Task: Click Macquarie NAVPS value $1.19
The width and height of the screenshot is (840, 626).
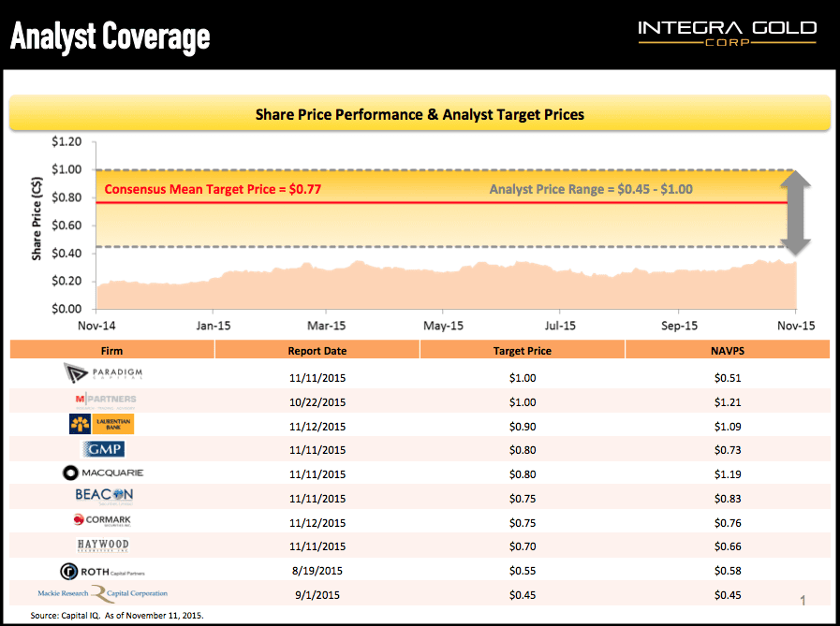Action: tap(728, 474)
